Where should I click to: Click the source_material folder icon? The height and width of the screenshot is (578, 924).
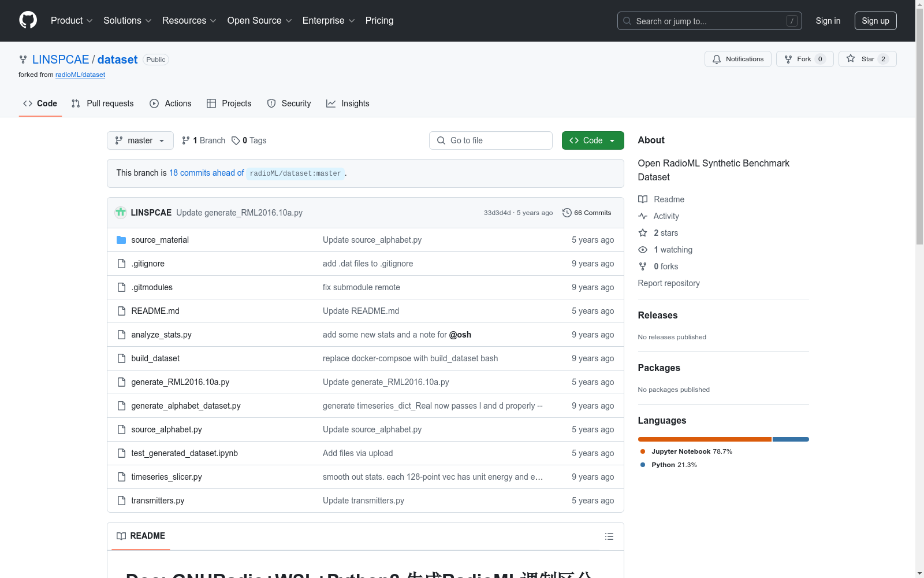tap(121, 240)
